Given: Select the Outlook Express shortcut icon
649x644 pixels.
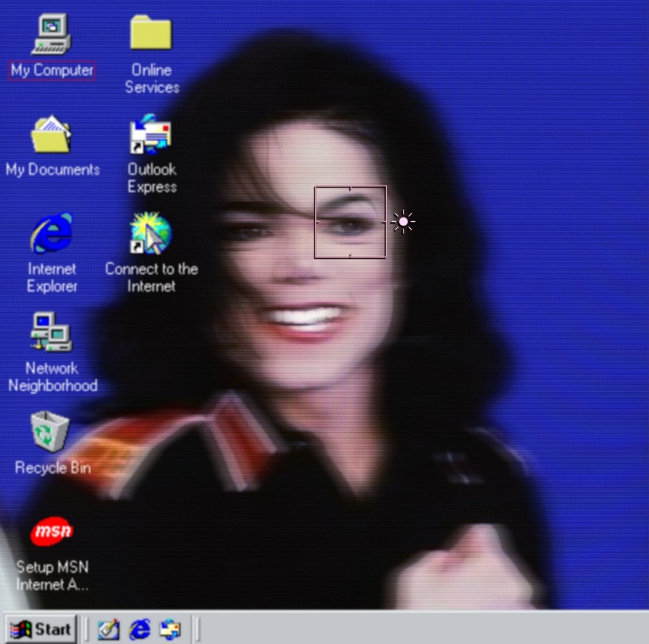Looking at the screenshot, I should [x=150, y=134].
